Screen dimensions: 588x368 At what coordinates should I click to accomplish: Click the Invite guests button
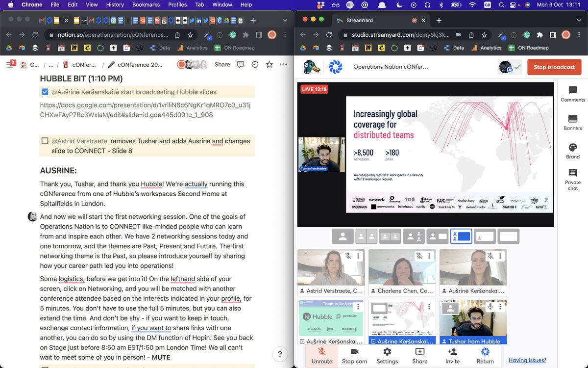(452, 356)
